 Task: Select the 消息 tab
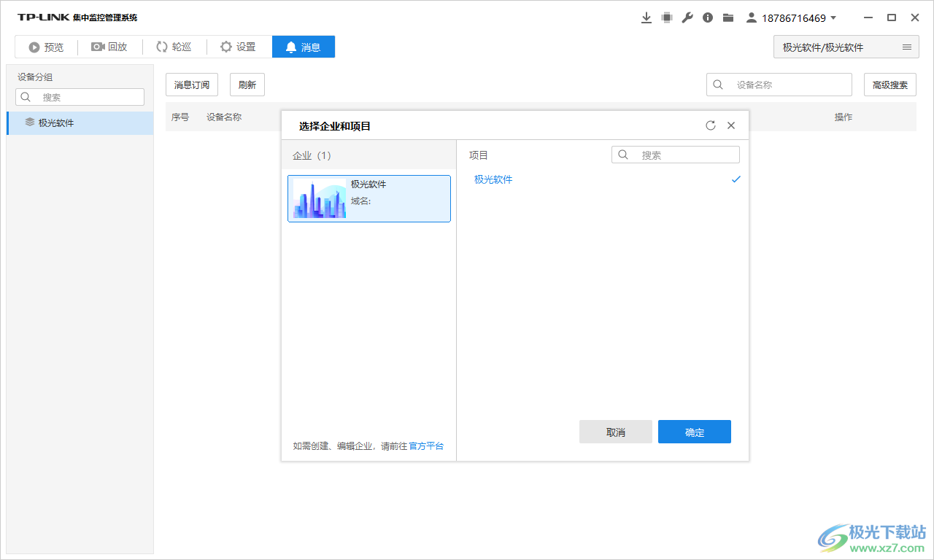(304, 47)
